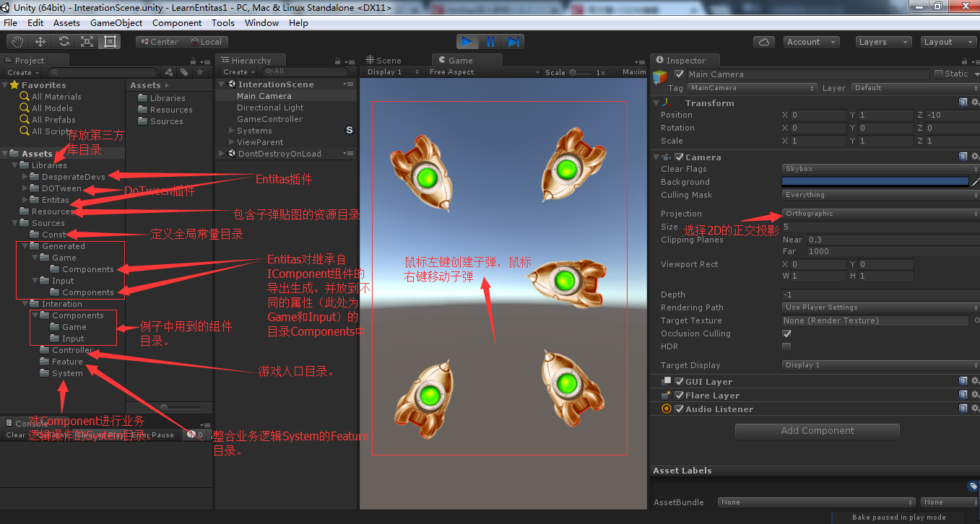Expand the DesperateDevs folder
This screenshot has width=980, height=524.
[x=25, y=177]
